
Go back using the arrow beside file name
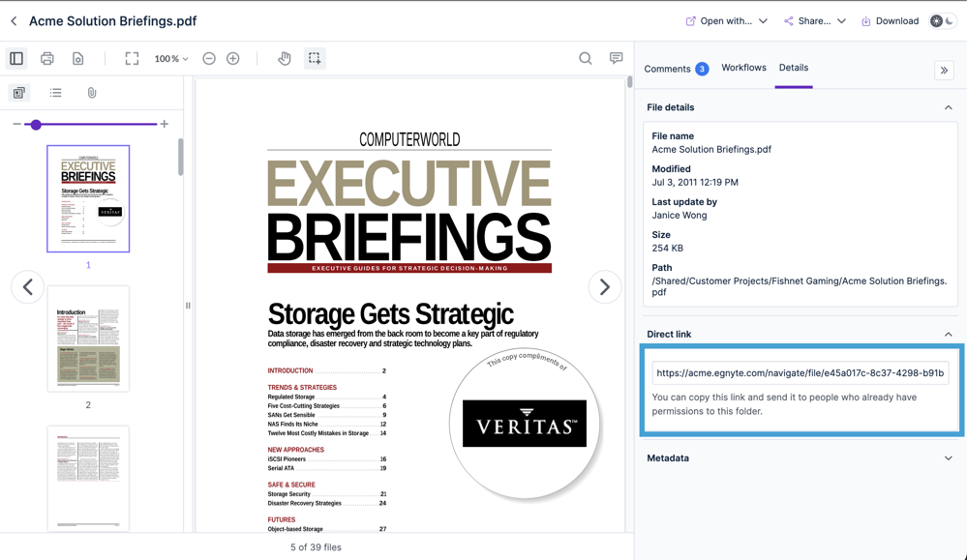click(x=14, y=21)
